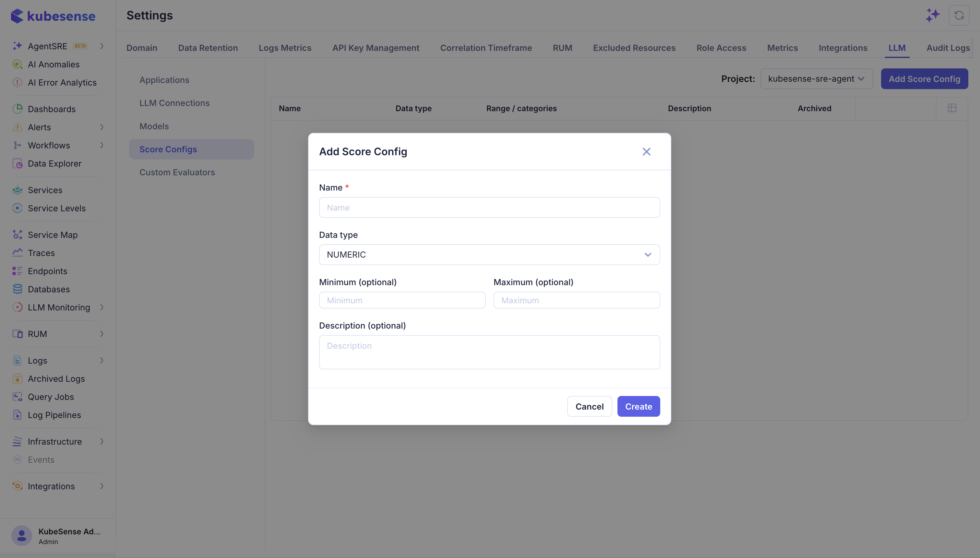
Task: Expand the Logs sidebar chevron
Action: [102, 361]
